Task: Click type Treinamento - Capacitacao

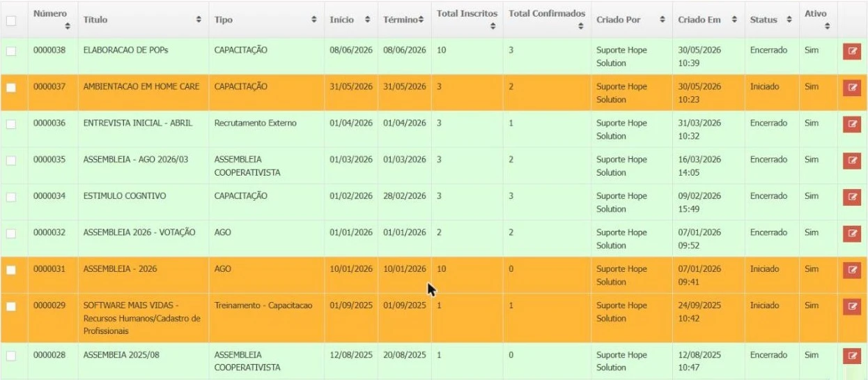Action: (263, 305)
